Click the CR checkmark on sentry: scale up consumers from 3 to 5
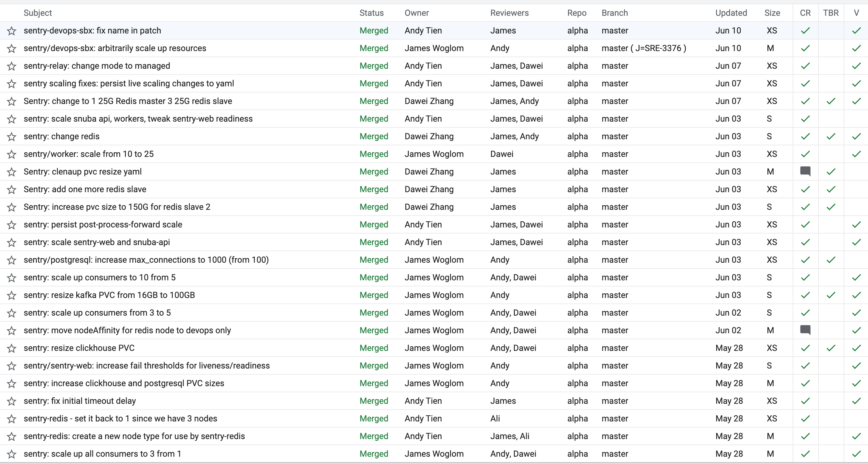The height and width of the screenshot is (464, 868). (x=806, y=313)
